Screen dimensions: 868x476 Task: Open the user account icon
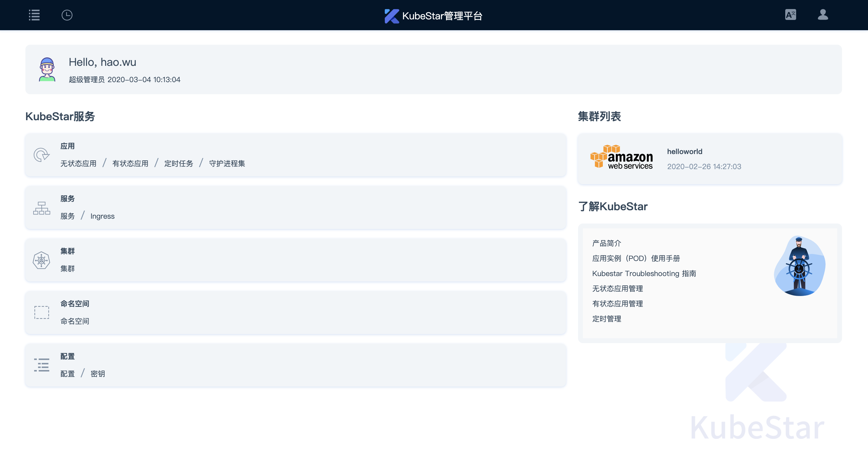[823, 15]
